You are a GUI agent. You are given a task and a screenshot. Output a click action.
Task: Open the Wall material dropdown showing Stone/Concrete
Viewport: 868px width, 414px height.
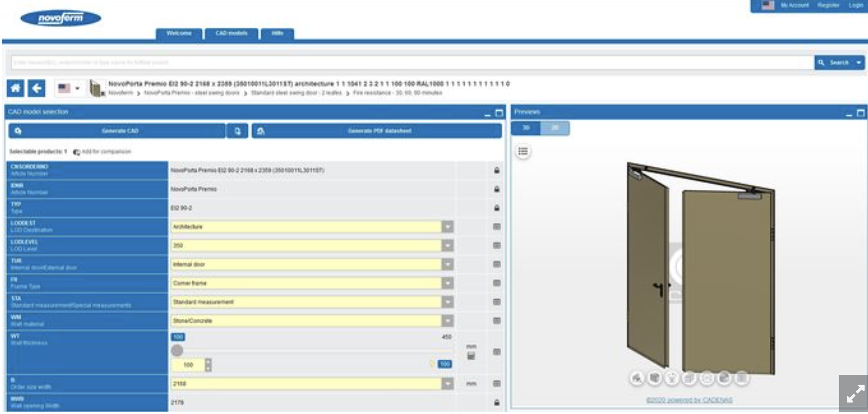click(312, 320)
